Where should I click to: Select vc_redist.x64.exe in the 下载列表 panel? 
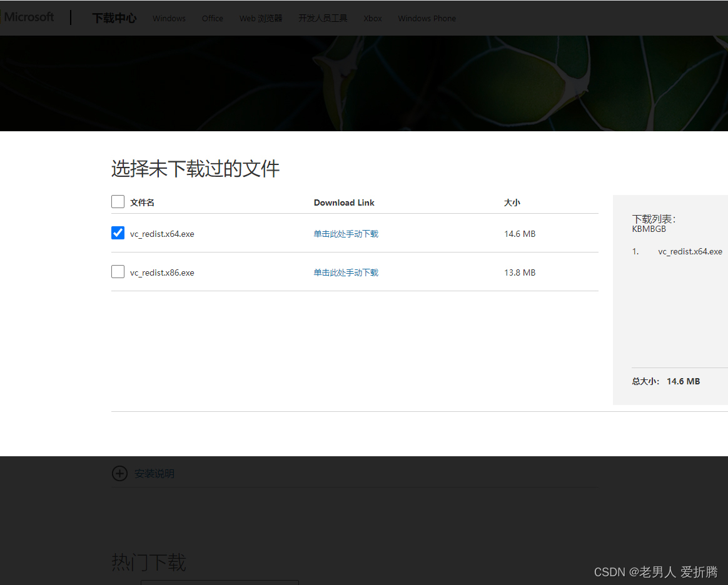coord(690,251)
